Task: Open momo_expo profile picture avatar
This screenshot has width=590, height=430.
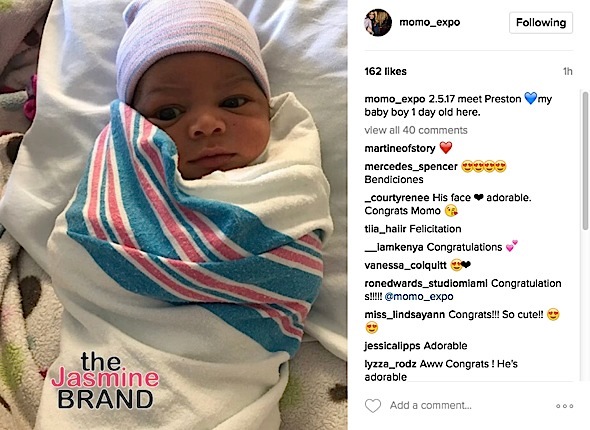Action: pyautogui.click(x=378, y=23)
